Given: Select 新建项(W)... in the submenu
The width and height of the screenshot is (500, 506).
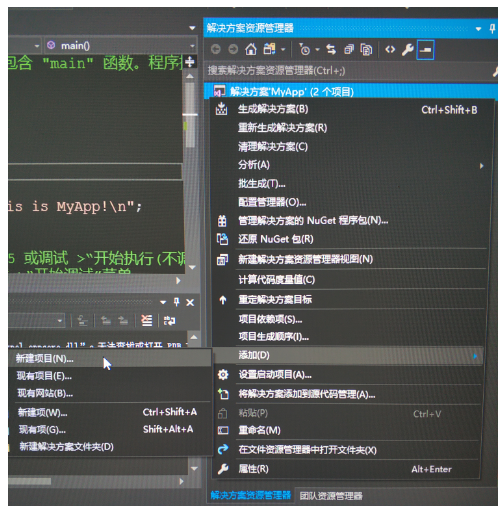Looking at the screenshot, I should click(x=110, y=413).
